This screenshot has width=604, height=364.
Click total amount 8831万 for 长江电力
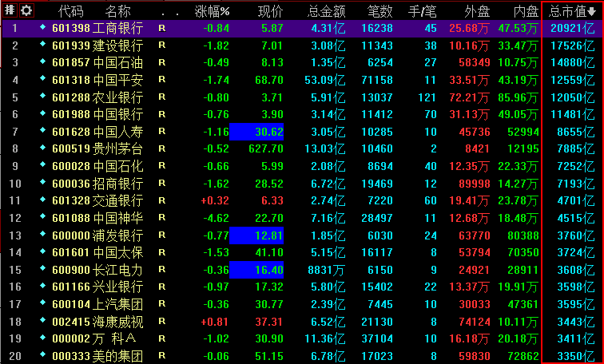point(326,270)
